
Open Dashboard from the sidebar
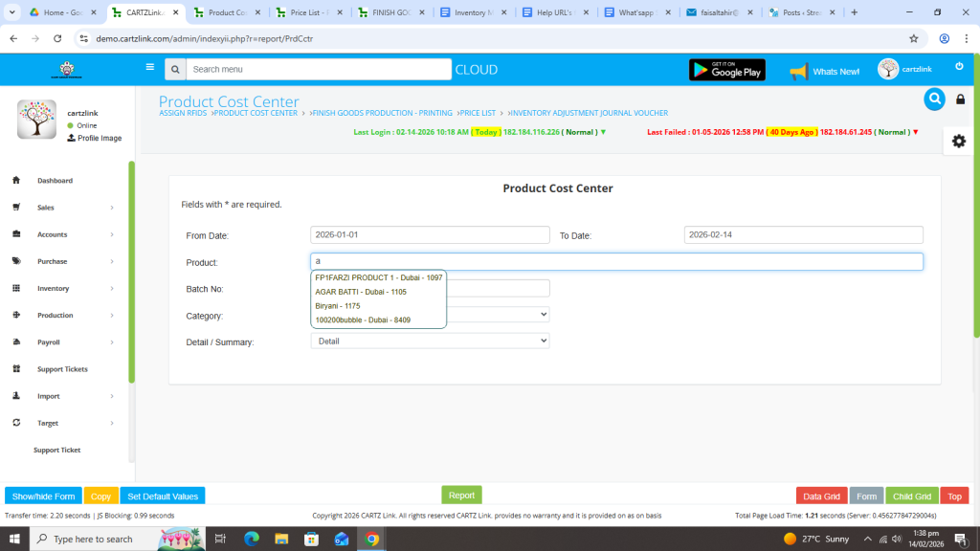pyautogui.click(x=55, y=181)
